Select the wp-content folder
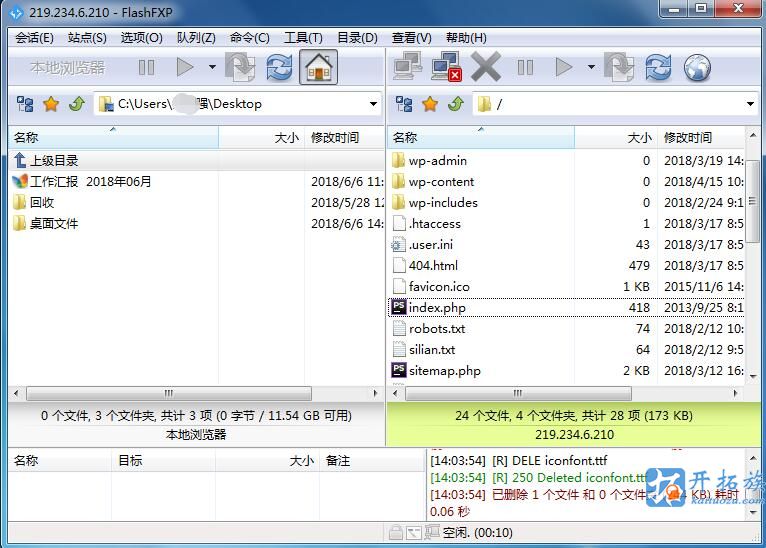This screenshot has width=766, height=548. pyautogui.click(x=567, y=181)
